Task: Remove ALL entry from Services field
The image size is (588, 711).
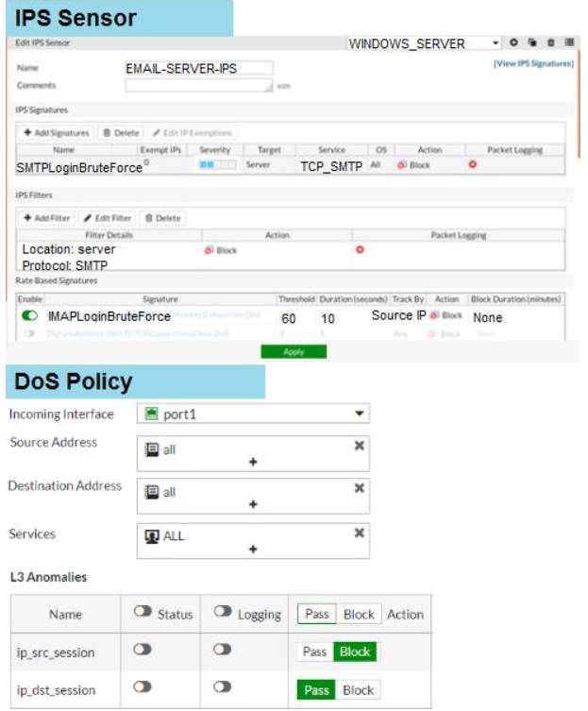Action: (359, 533)
